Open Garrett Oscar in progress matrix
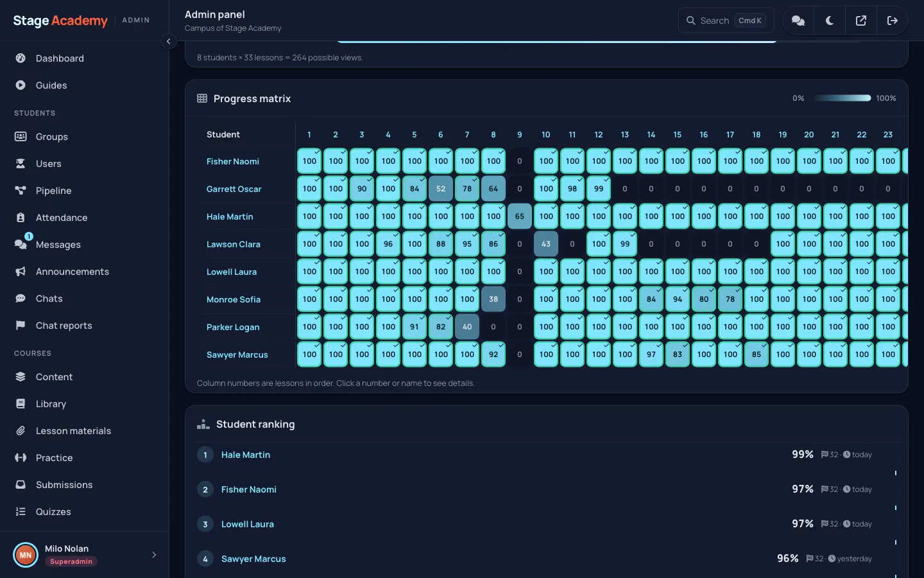This screenshot has width=924, height=578. pyautogui.click(x=234, y=189)
